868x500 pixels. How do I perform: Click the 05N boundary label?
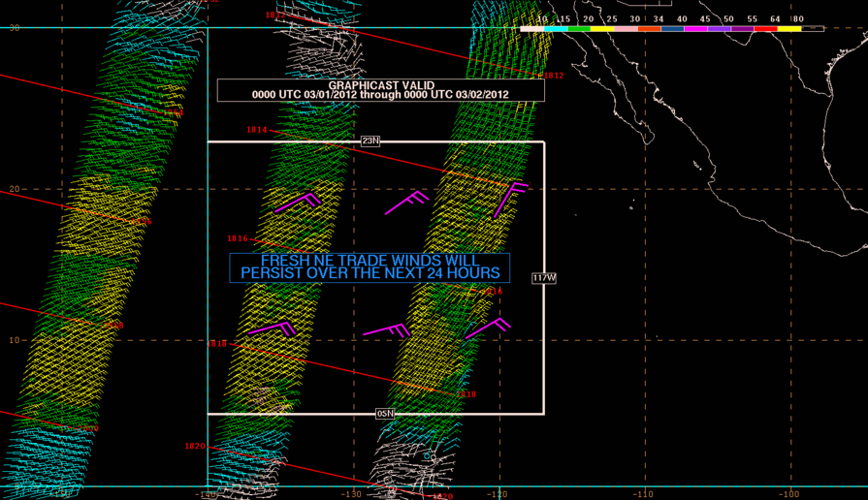point(385,414)
